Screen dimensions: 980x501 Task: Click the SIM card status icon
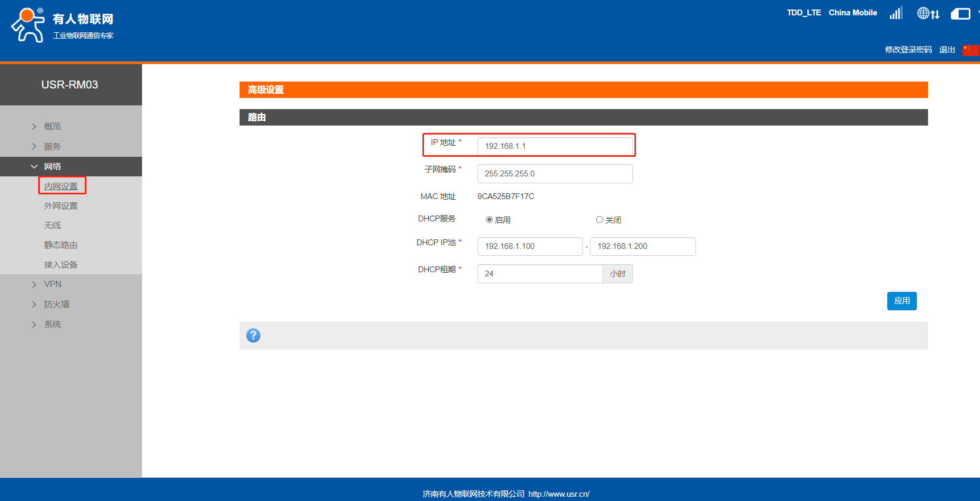(960, 14)
